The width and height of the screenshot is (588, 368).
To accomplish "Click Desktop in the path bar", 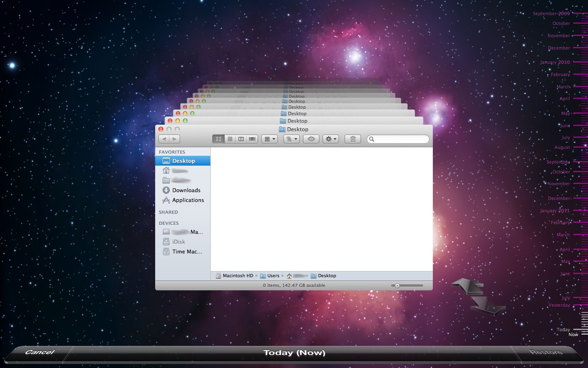I will [323, 276].
